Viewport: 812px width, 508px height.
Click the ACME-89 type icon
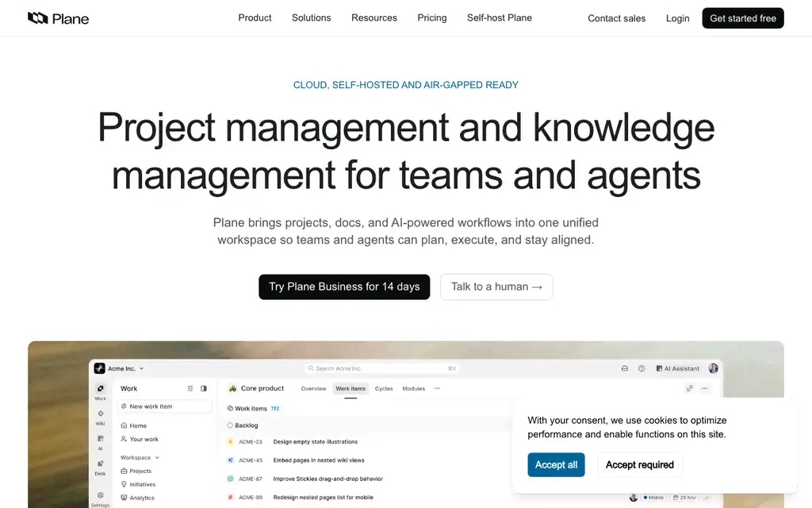click(x=231, y=497)
